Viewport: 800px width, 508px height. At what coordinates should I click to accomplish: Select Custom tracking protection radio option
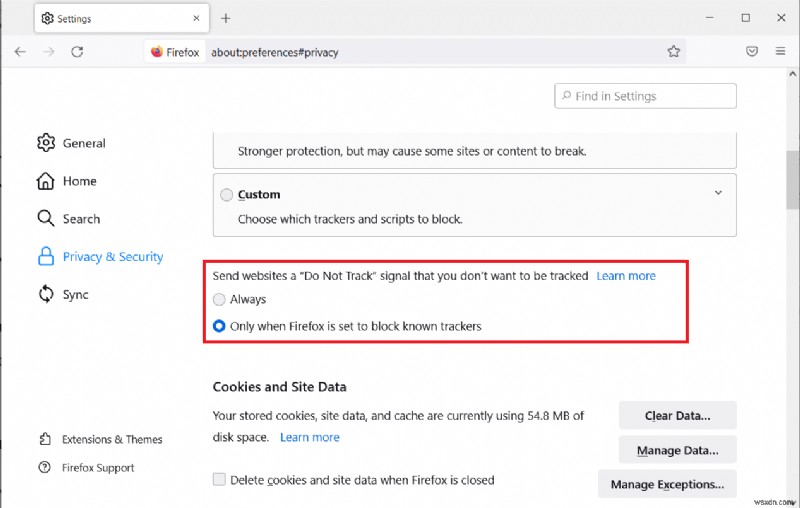point(227,195)
